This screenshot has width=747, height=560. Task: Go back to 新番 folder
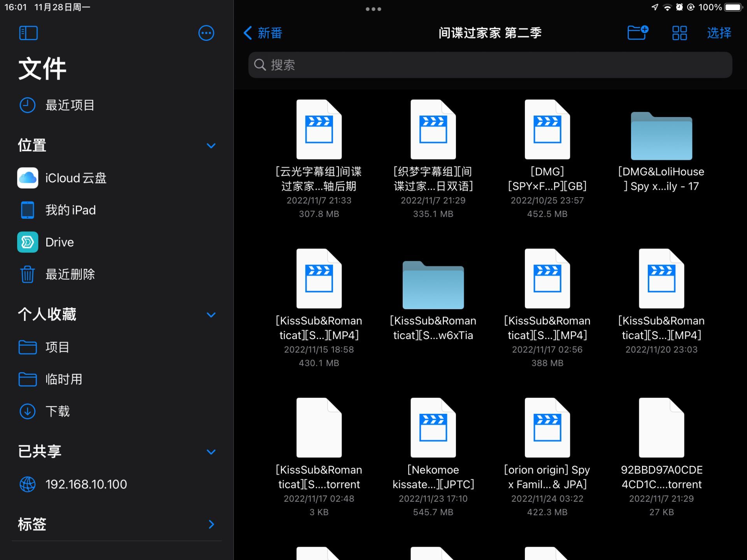click(x=263, y=33)
